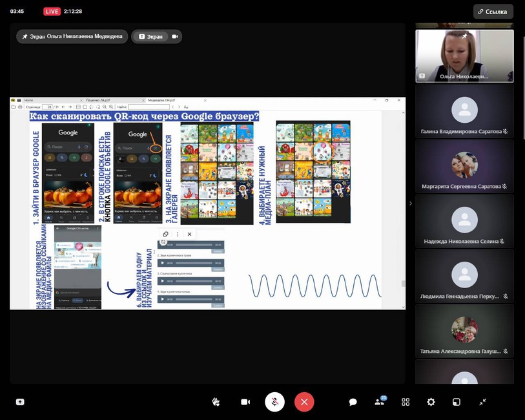The height and width of the screenshot is (420, 525).
Task: Select Надежда Николаевна Селина participant tile
Action: tap(464, 221)
